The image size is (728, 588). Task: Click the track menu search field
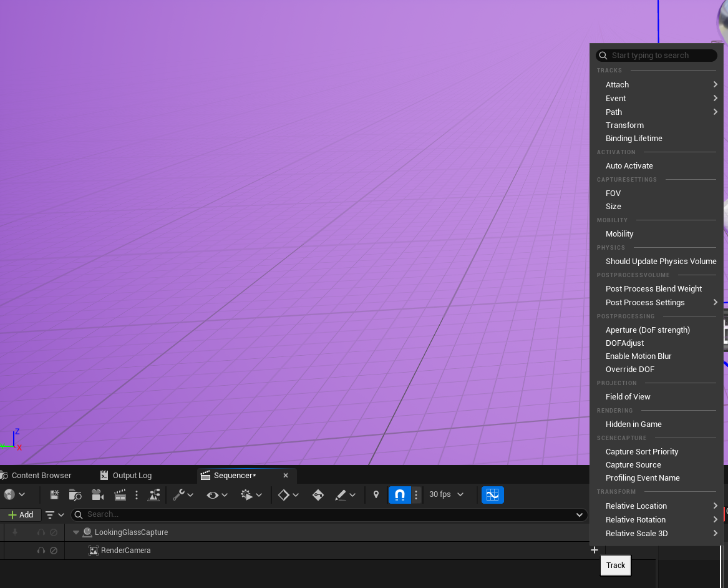(661, 56)
